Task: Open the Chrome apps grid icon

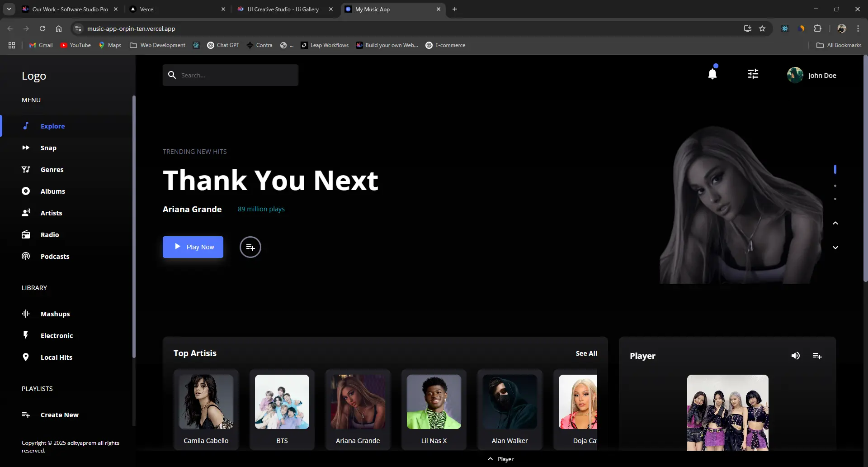Action: pyautogui.click(x=12, y=45)
